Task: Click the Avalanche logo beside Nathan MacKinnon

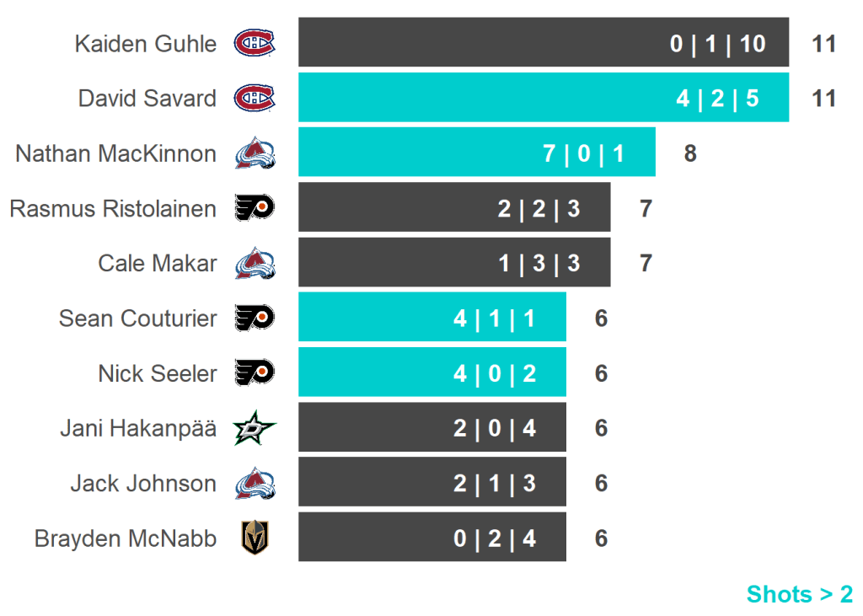Action: [x=255, y=153]
